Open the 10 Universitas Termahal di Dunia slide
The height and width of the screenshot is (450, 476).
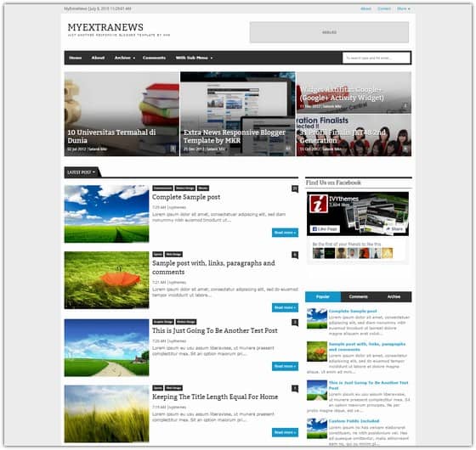pos(122,114)
